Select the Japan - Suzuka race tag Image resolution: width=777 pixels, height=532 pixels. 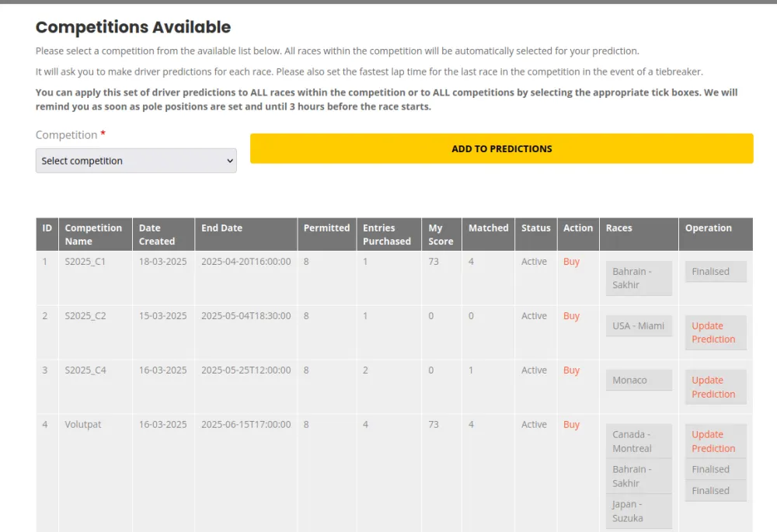638,511
